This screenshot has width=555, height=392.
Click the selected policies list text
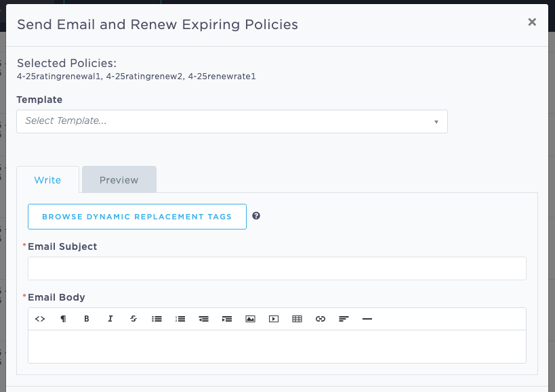(x=136, y=77)
